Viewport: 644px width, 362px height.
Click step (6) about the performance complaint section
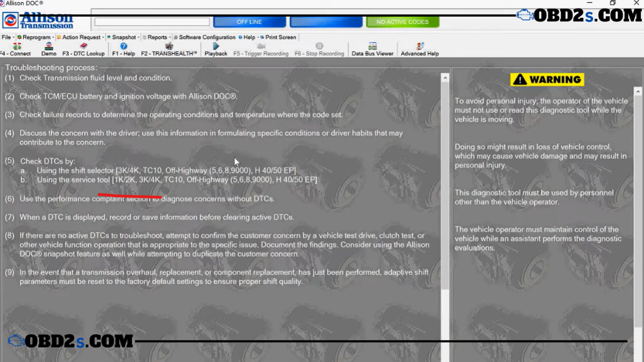tap(140, 199)
